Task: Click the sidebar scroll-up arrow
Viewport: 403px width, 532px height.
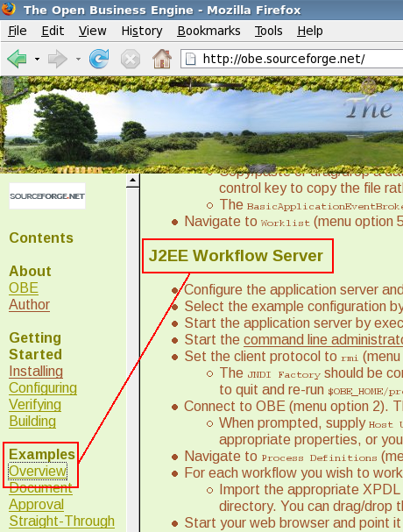Action: (132, 181)
